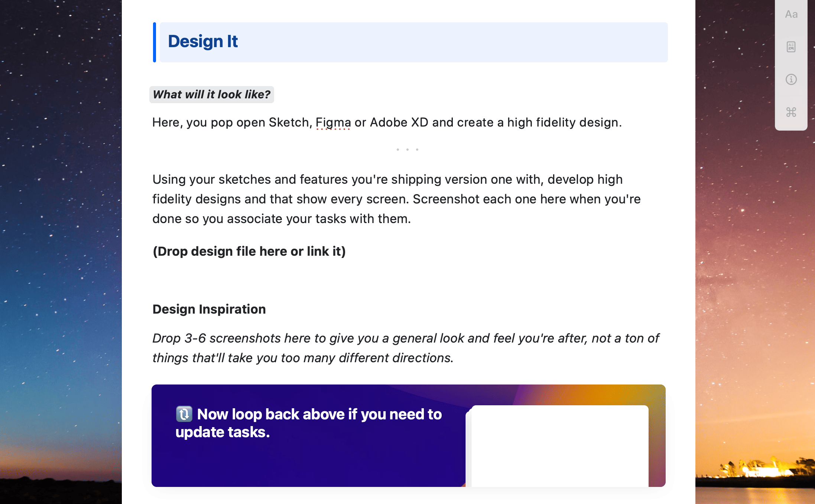Viewport: 815px width, 504px height.
Task: Open the document outline icon in sidebar
Action: [x=791, y=47]
